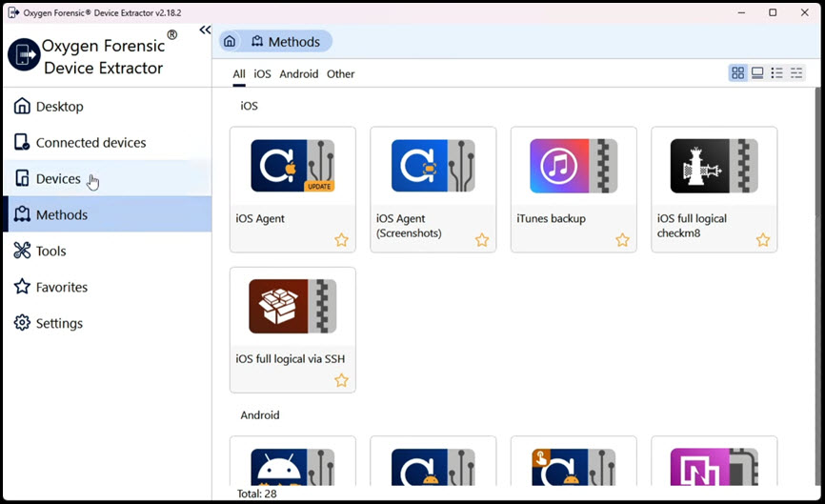The width and height of the screenshot is (825, 504).
Task: Select Methods in the sidebar
Action: coord(108,214)
